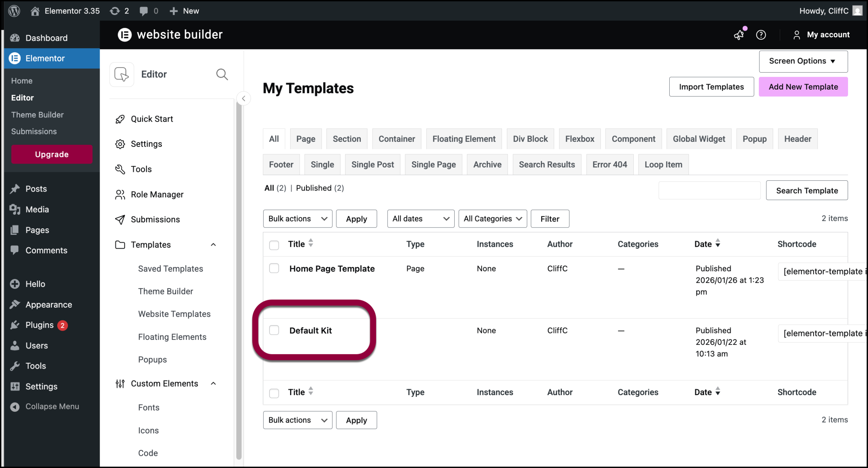Expand the Screen Options panel
The image size is (868, 468).
tap(803, 61)
